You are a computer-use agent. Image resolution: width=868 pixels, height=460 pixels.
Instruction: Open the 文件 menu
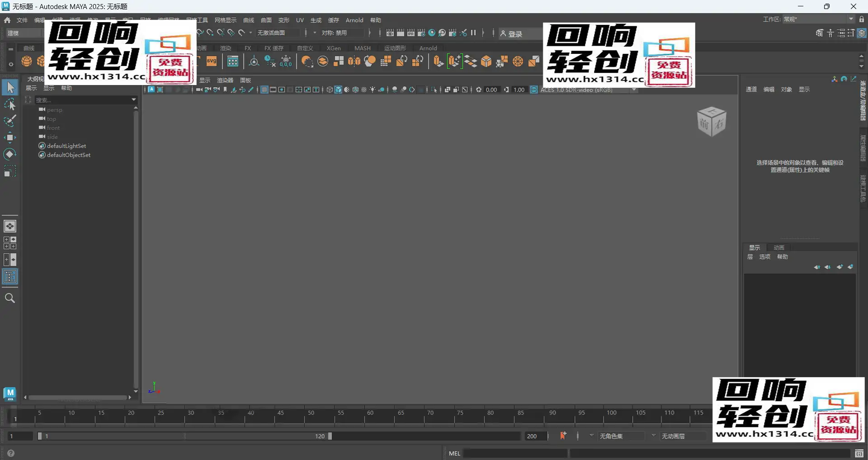22,20
